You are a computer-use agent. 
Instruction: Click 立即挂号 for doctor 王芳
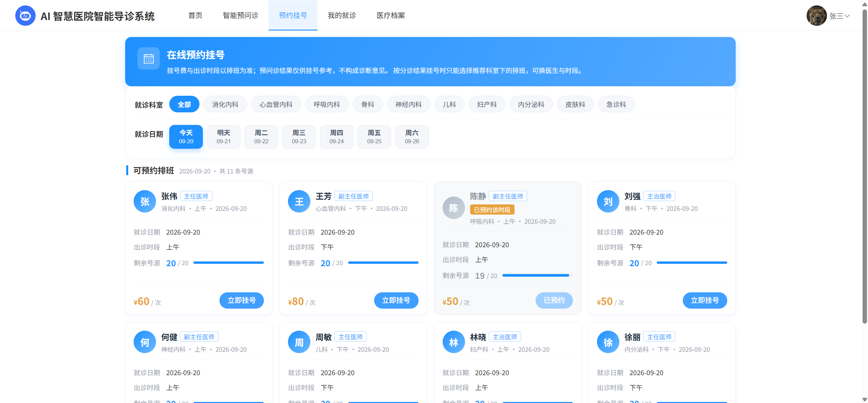pyautogui.click(x=396, y=300)
